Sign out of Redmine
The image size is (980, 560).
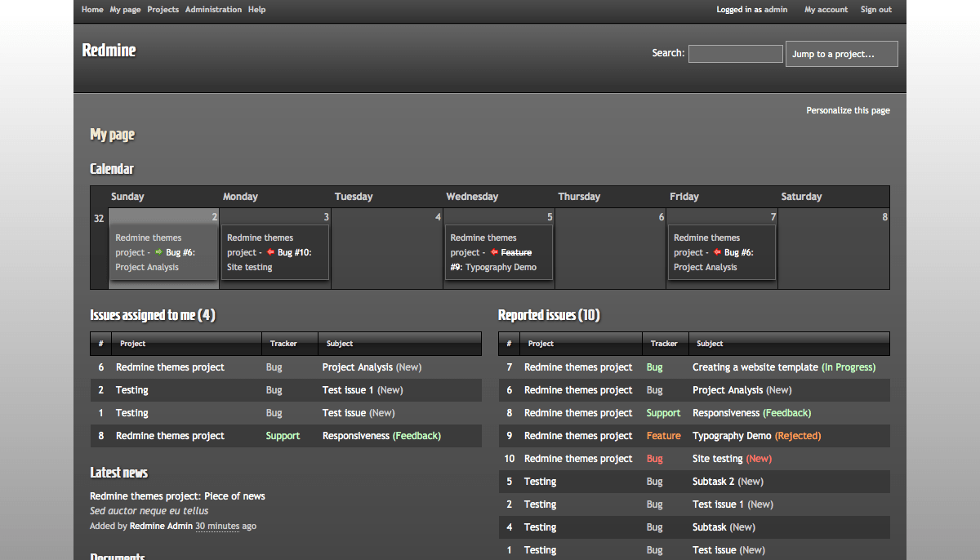876,10
